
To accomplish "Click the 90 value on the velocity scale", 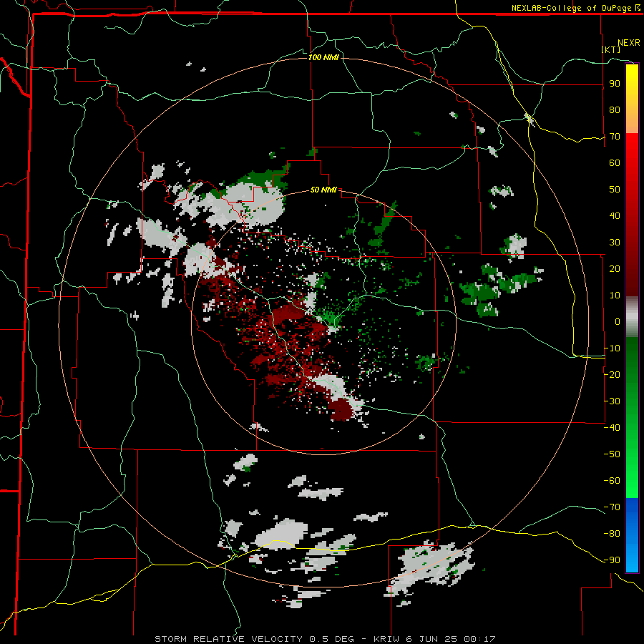I will click(x=615, y=84).
